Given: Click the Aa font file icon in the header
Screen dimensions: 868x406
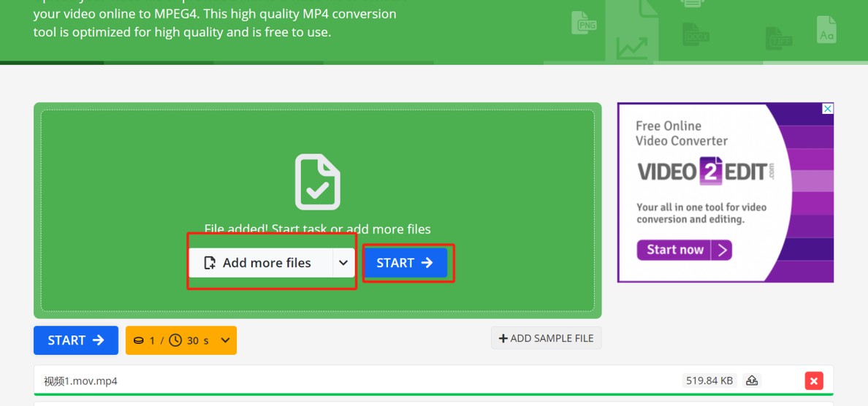Looking at the screenshot, I should (x=826, y=30).
